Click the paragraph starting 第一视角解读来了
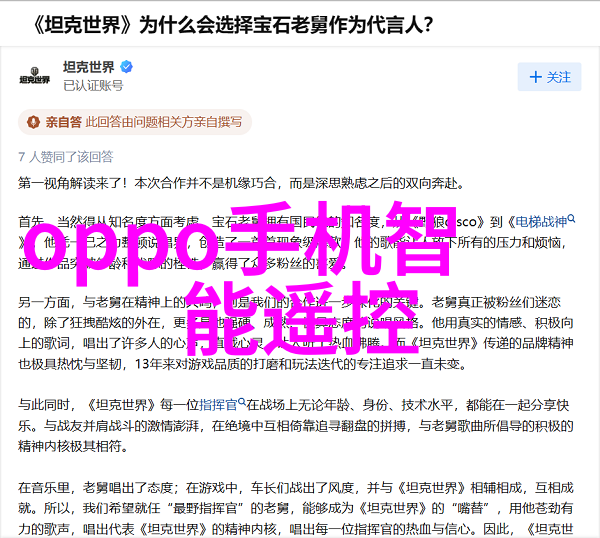600x538 pixels. [x=241, y=183]
